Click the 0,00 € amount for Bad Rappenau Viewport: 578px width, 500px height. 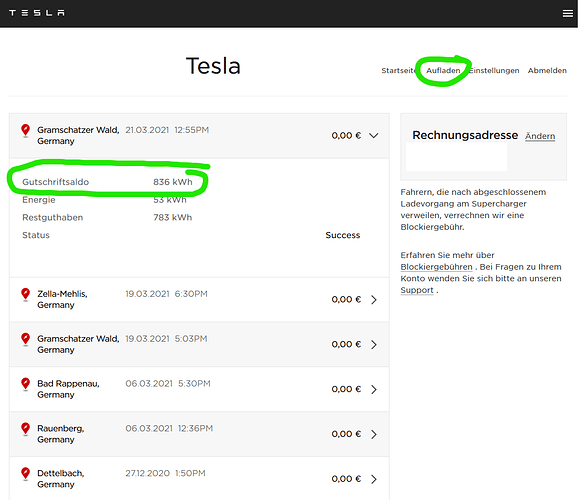[x=346, y=389]
